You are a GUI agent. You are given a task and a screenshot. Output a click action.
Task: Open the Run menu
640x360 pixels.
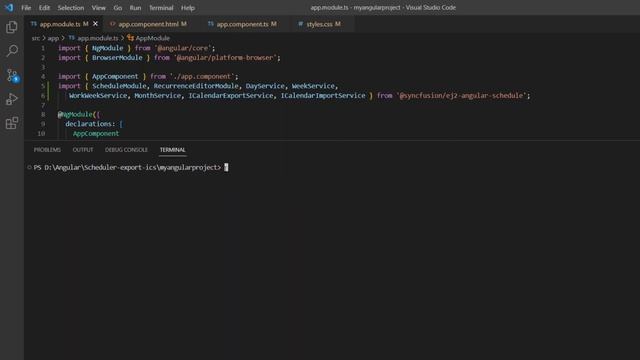(135, 8)
